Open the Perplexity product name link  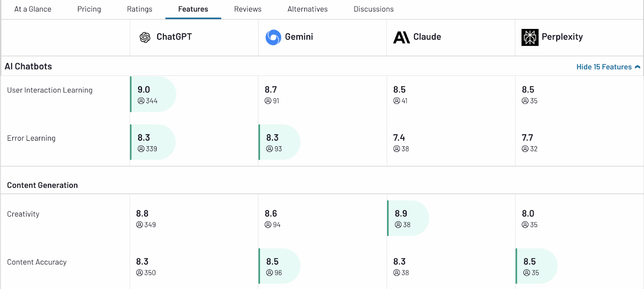coord(562,37)
